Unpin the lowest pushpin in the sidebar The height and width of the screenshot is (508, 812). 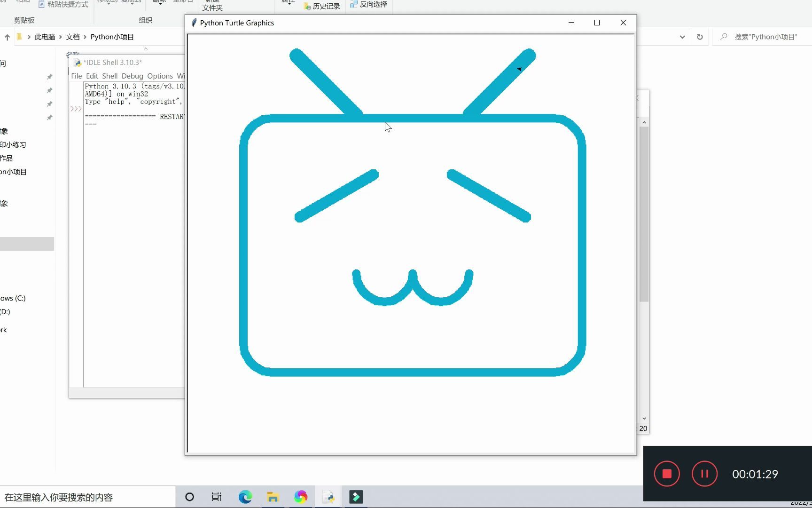[x=50, y=118]
